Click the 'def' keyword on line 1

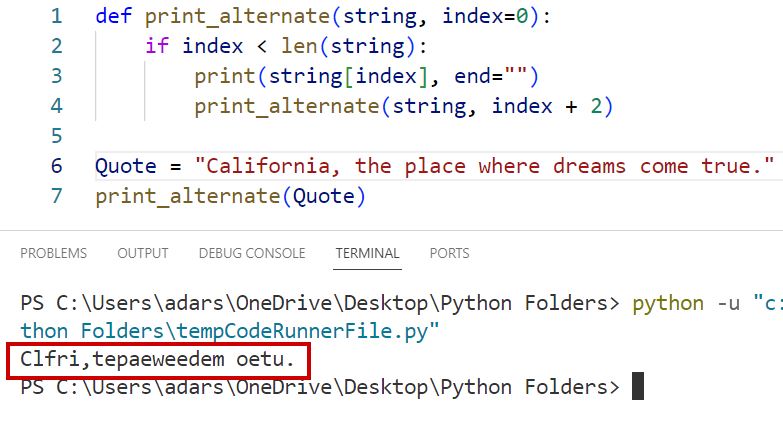[x=113, y=16]
